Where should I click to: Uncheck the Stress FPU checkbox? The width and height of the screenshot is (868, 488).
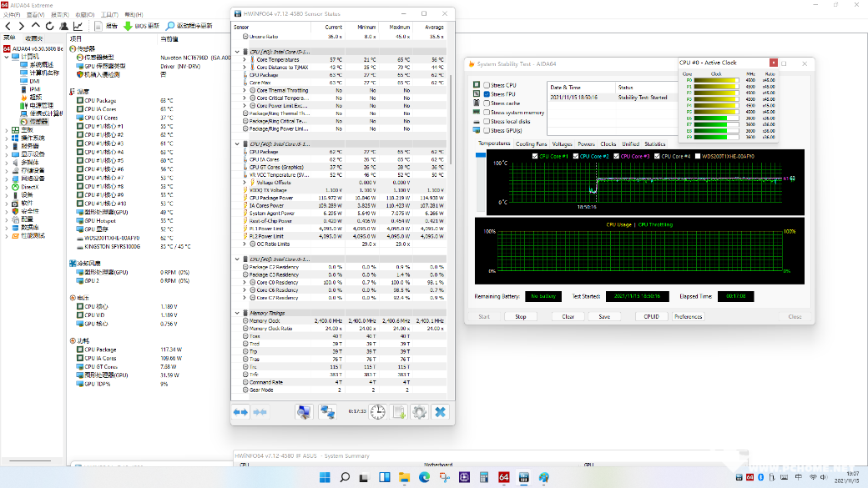click(487, 94)
